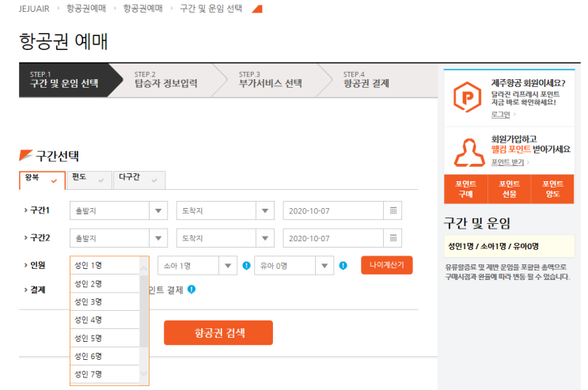
Task: Open 나이계산기 age calculator
Action: [387, 265]
